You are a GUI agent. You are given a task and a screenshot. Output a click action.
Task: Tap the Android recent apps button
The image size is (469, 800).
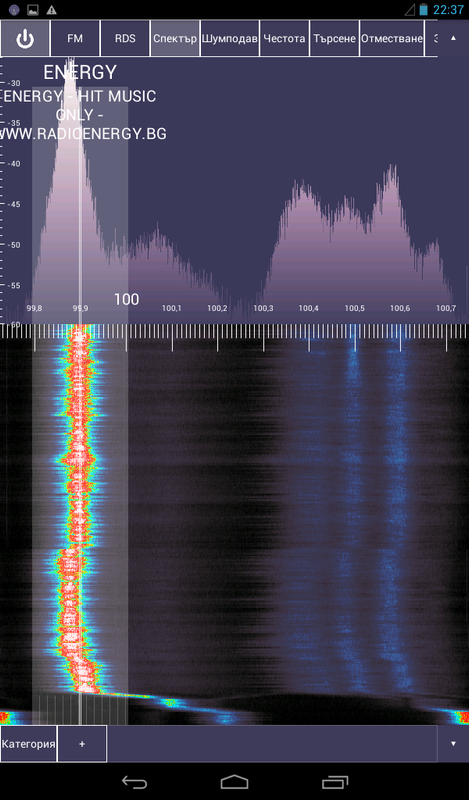335,782
